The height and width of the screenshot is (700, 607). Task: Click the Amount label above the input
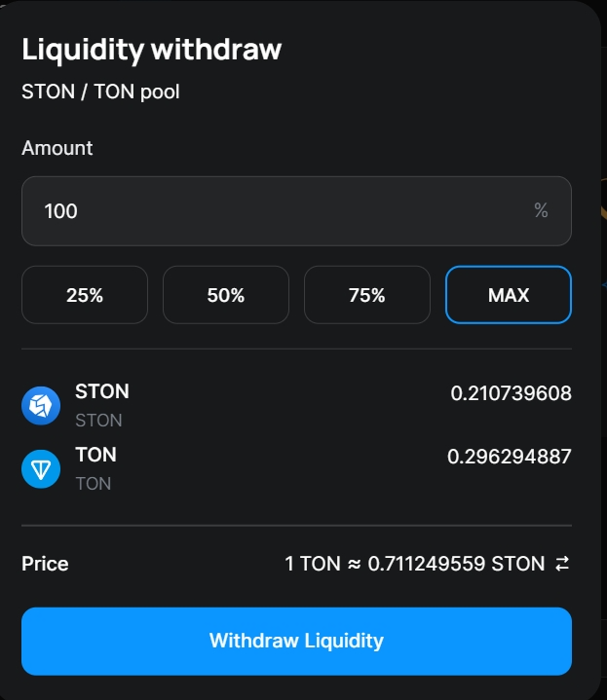(x=57, y=148)
